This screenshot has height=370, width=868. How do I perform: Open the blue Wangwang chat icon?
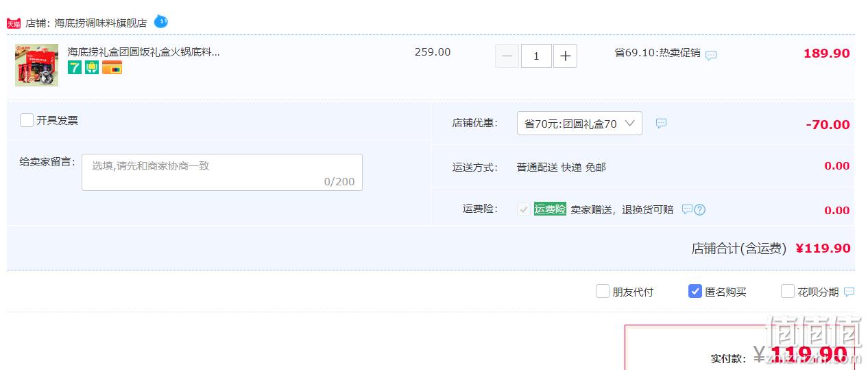(x=160, y=21)
